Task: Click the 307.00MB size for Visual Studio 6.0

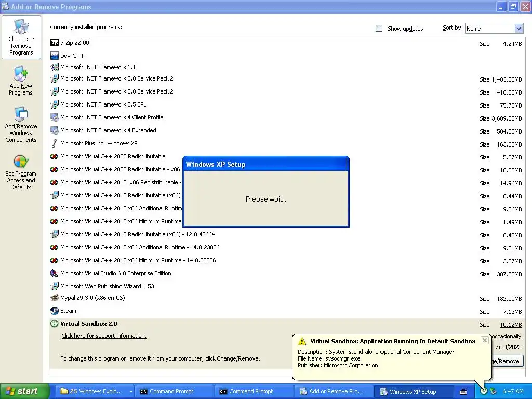Action: [509, 274]
